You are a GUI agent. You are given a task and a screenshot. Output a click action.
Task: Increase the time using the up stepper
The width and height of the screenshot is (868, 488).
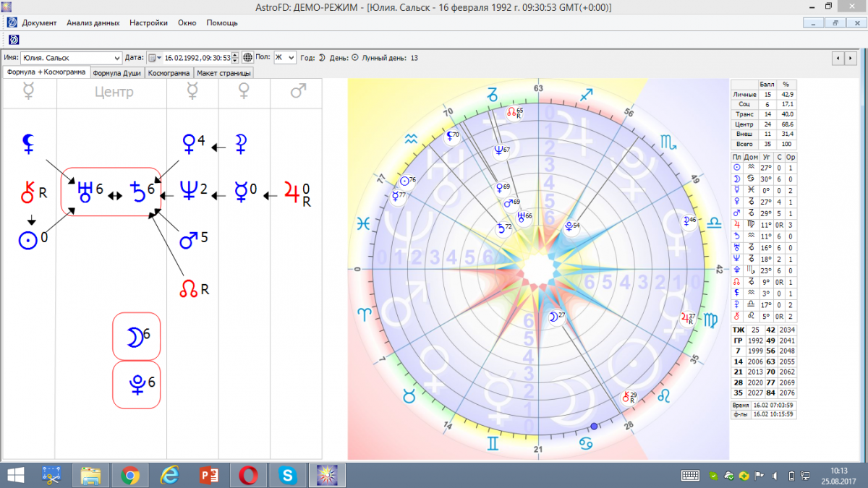(235, 55)
